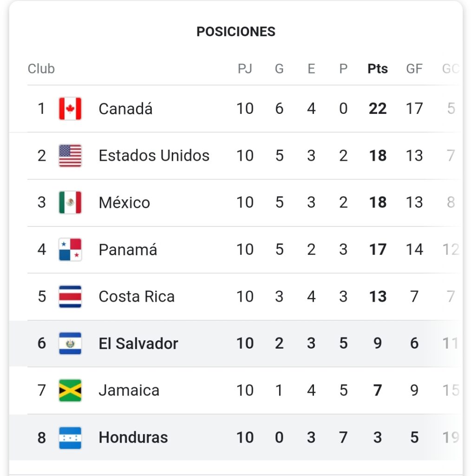Click the PJ column header
471x476 pixels.
pyautogui.click(x=245, y=69)
